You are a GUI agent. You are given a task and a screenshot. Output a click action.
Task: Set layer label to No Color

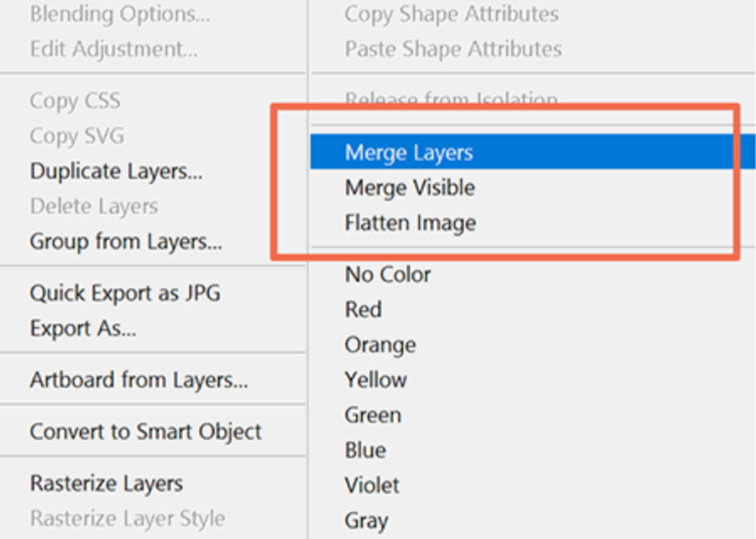pos(387,275)
